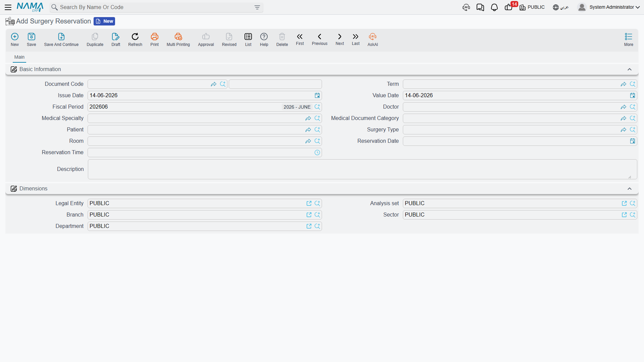
Task: Open the Reservation Time clock picker
Action: pyautogui.click(x=317, y=153)
